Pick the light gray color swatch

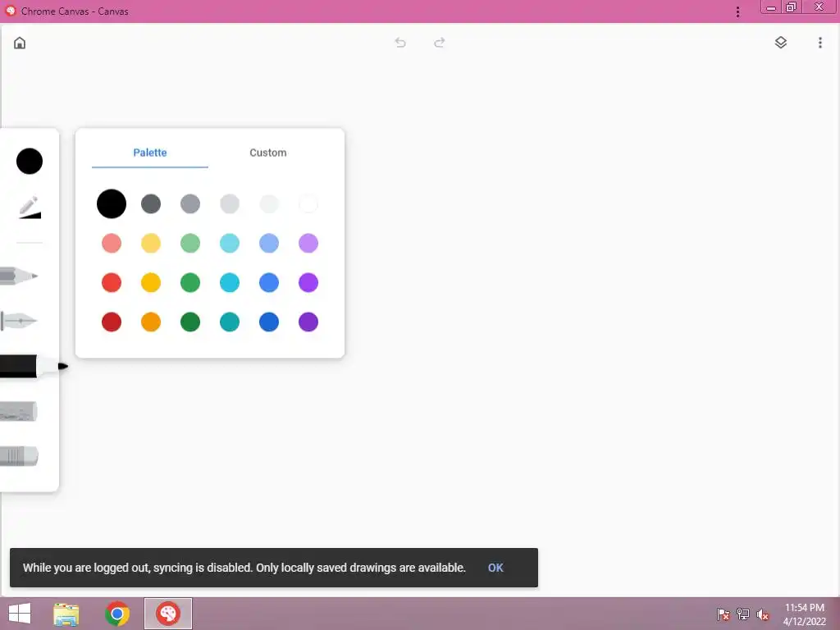pyautogui.click(x=230, y=203)
